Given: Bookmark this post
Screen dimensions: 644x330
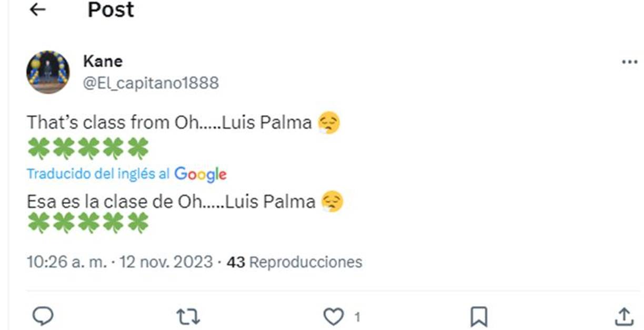Looking at the screenshot, I should tap(478, 316).
